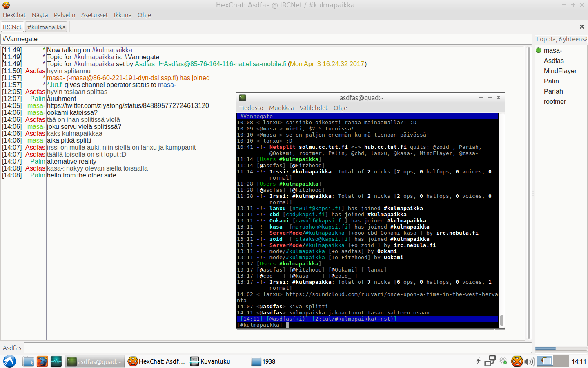Viewport: 588px width, 368px height.
Task: Click the user list pane divider handle
Action: (533, 193)
